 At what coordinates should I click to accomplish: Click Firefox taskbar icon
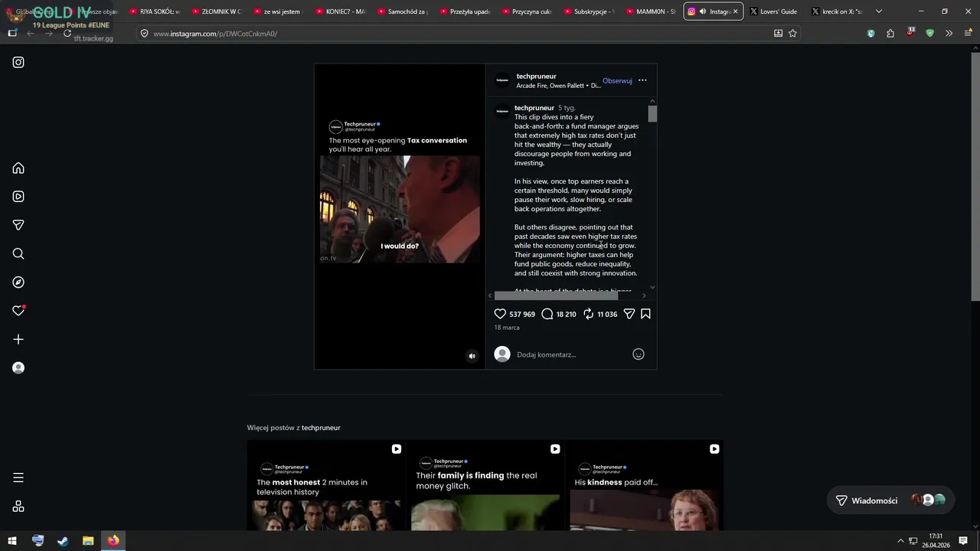[x=113, y=541]
